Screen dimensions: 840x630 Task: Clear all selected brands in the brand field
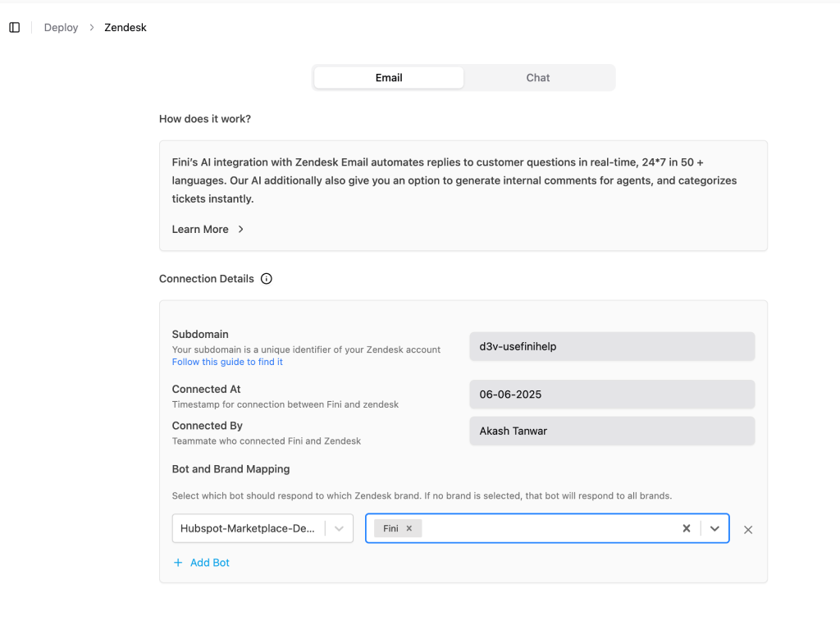click(x=687, y=529)
